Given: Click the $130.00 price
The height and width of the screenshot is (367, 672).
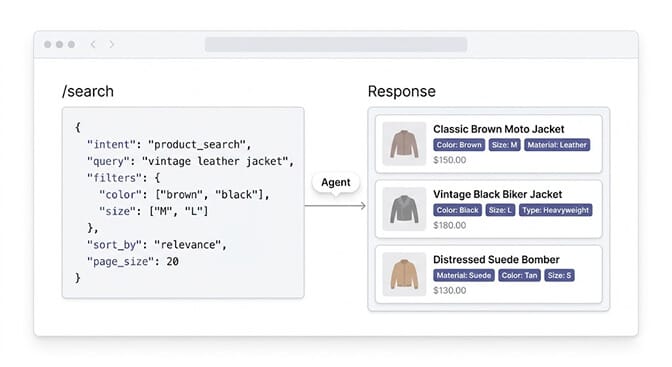Looking at the screenshot, I should [450, 290].
